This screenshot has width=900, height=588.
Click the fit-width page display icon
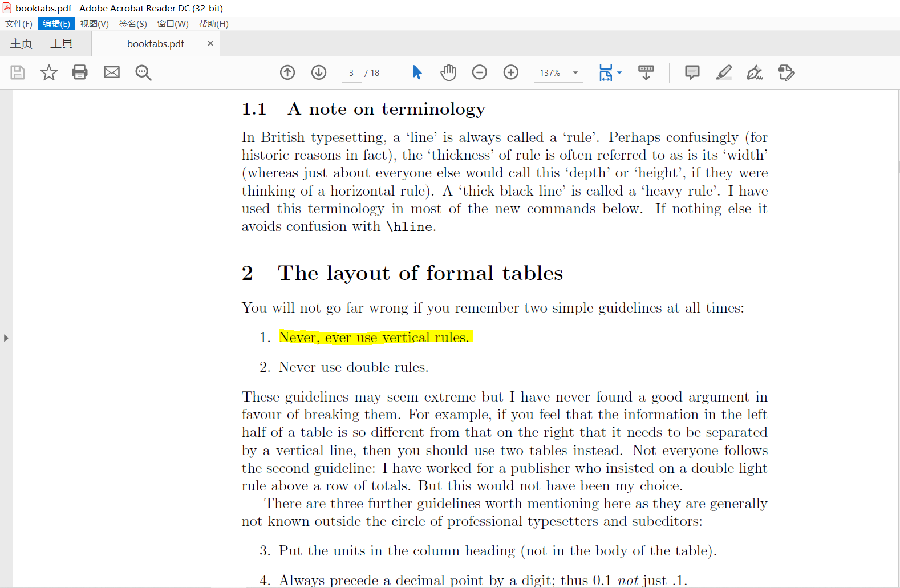pos(606,72)
